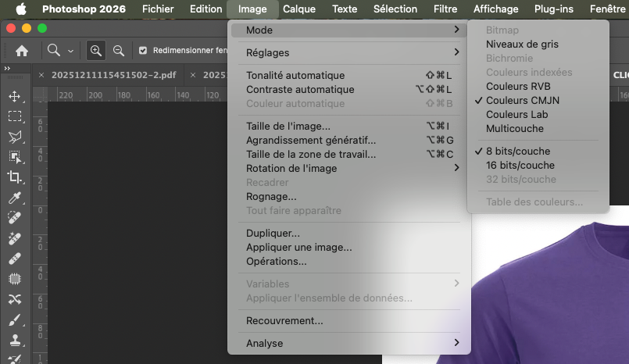Expand the Mode submenu entry
Viewport: 629px width, 364px height.
tap(349, 30)
